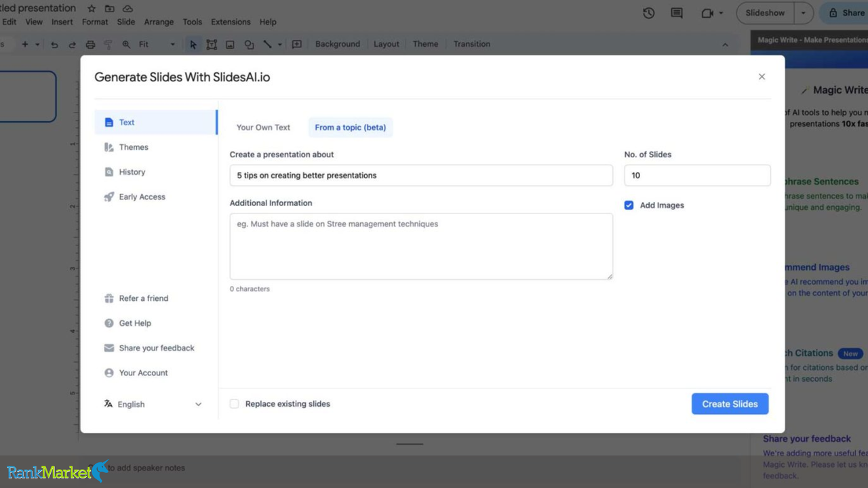868x488 pixels.
Task: Click the Early Access sidebar item
Action: (x=156, y=197)
